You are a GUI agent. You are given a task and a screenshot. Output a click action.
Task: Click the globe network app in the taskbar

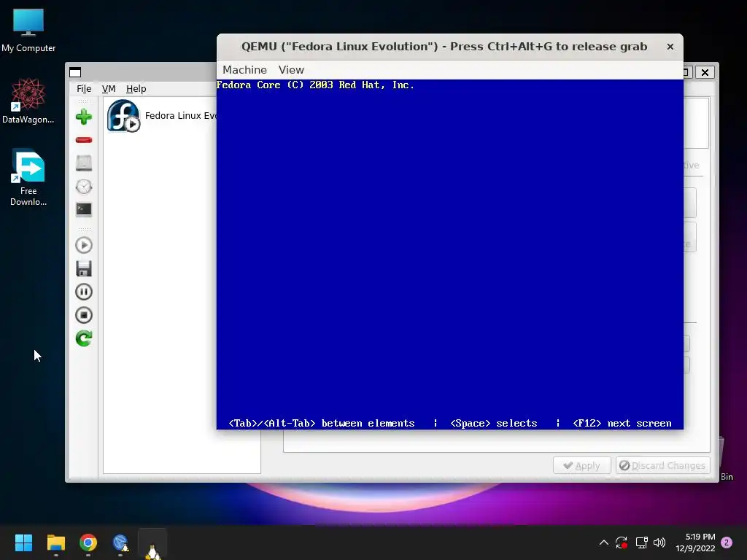(120, 542)
